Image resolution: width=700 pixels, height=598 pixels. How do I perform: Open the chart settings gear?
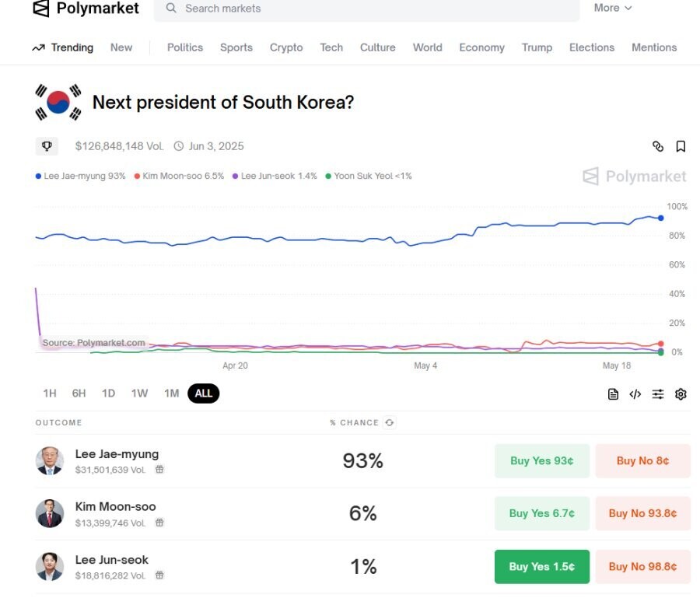[x=681, y=394]
